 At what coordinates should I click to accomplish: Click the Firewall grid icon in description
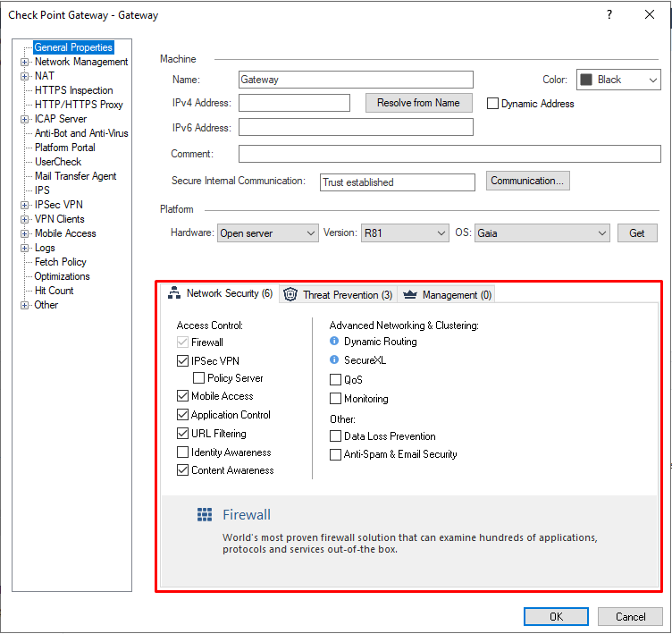coord(206,515)
